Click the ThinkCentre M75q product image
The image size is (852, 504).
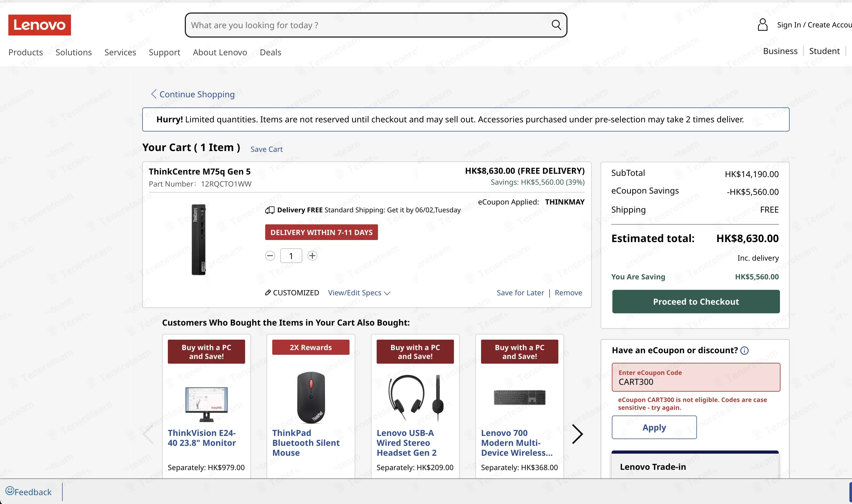pos(199,239)
